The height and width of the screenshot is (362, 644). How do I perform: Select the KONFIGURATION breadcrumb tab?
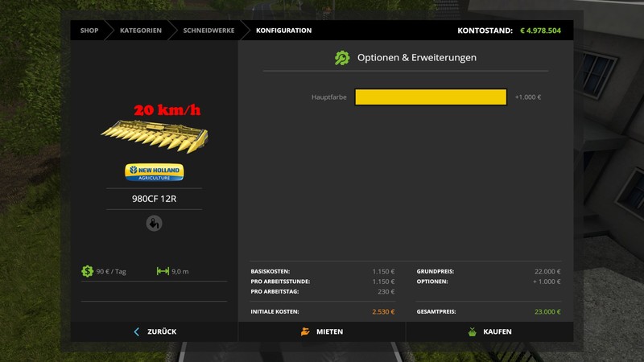point(283,31)
